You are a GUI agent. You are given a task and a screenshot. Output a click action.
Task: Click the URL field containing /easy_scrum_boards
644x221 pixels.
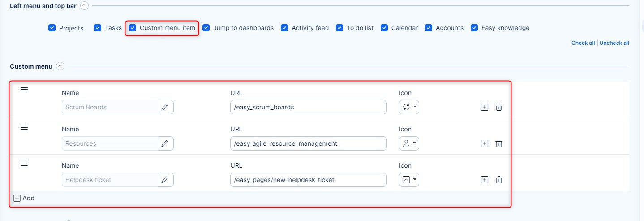click(308, 107)
